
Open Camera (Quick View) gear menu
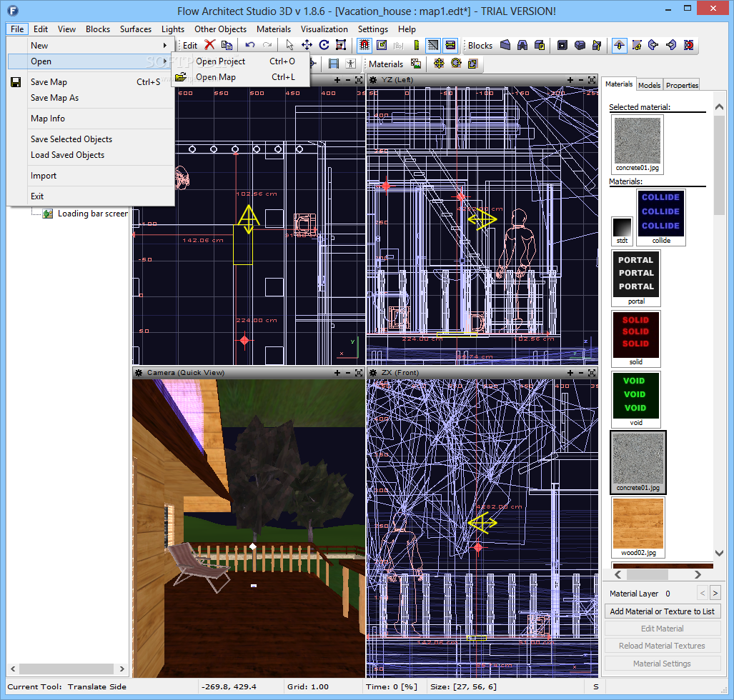click(139, 372)
